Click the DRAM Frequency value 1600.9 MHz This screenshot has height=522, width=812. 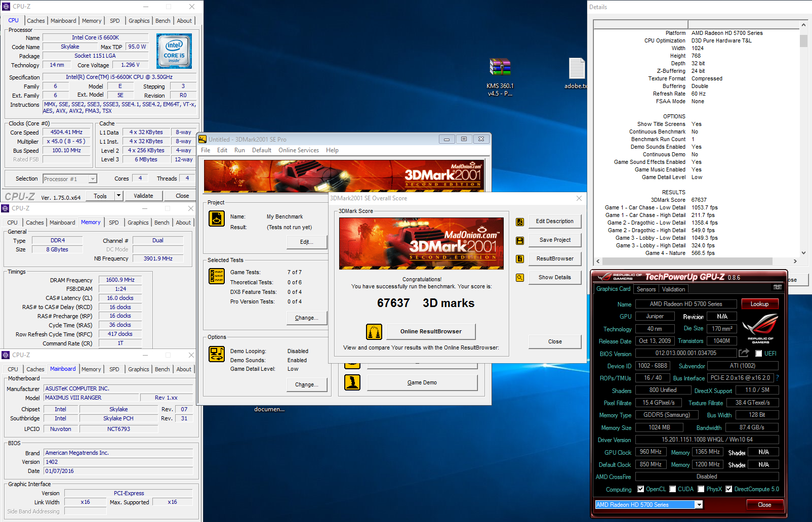click(x=120, y=280)
